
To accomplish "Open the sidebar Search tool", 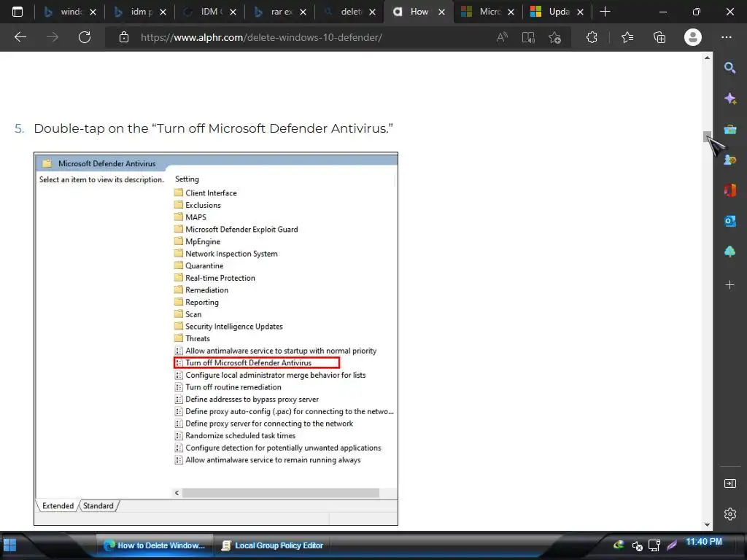I will [729, 68].
